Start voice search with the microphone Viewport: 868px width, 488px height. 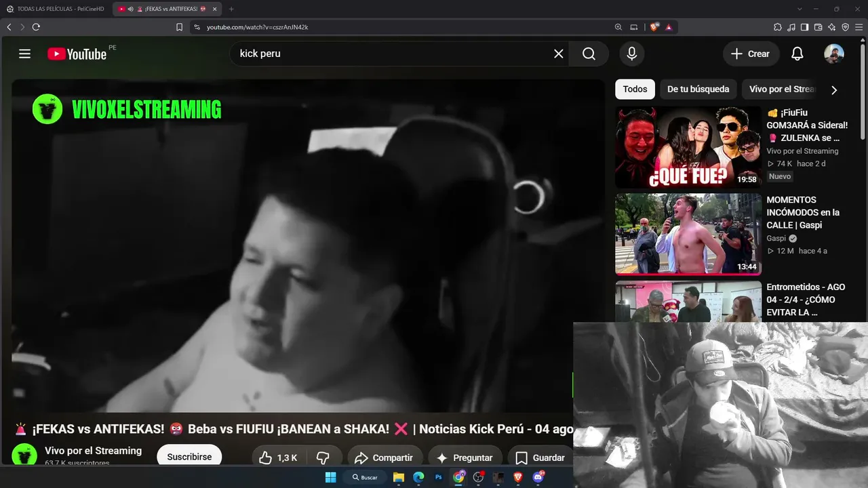point(632,54)
